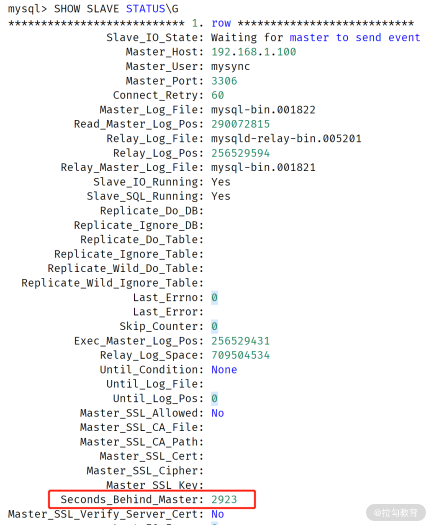
Task: Click Exec_Master_Log_Pos value 256529431
Action: [240, 341]
